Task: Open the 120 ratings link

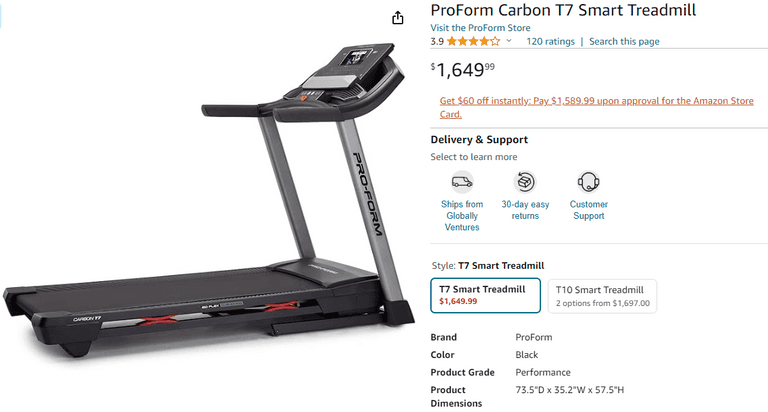Action: click(551, 42)
